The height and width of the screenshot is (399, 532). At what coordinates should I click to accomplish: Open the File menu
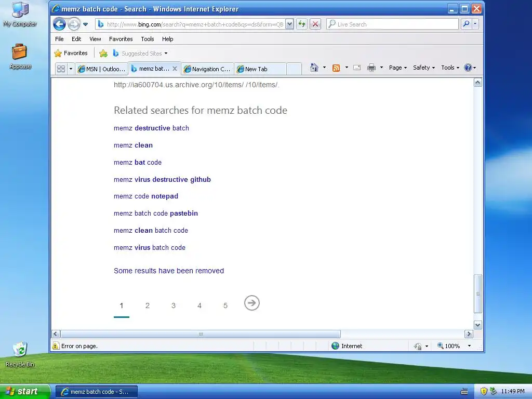tap(59, 39)
